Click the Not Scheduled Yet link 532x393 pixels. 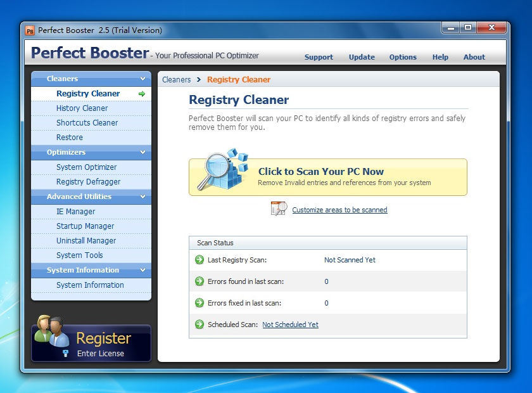coord(290,325)
